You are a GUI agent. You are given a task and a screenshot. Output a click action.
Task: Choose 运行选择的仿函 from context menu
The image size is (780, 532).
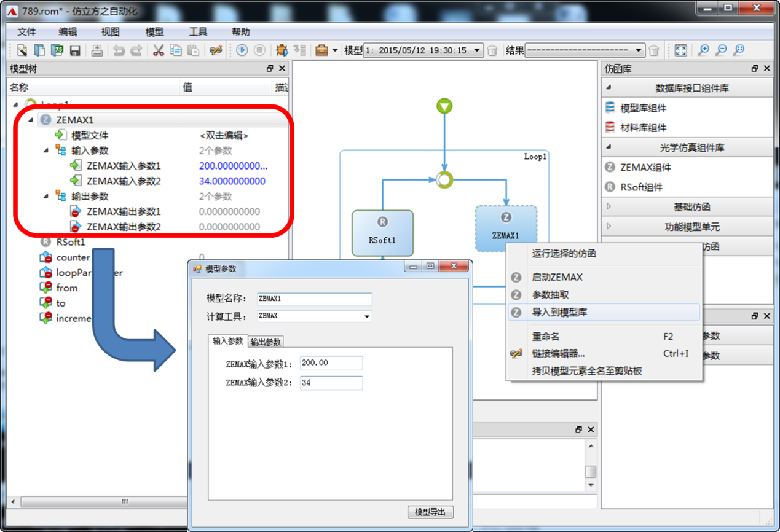tap(604, 253)
